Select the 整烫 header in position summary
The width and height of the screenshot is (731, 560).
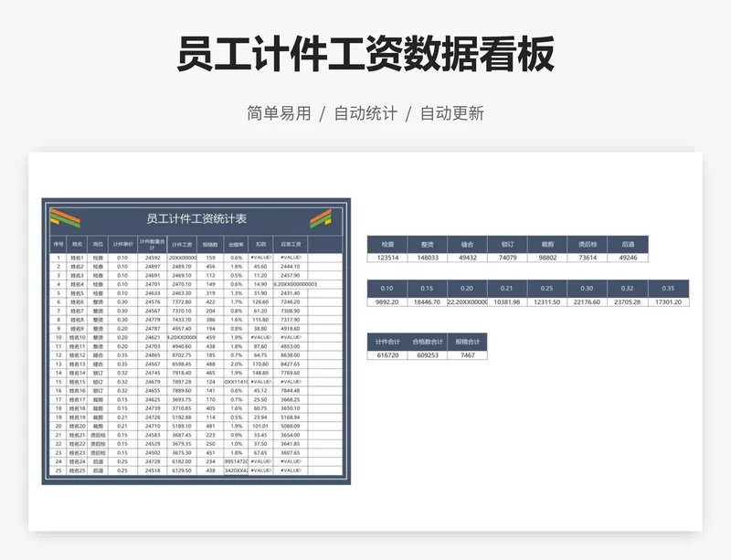pos(428,244)
